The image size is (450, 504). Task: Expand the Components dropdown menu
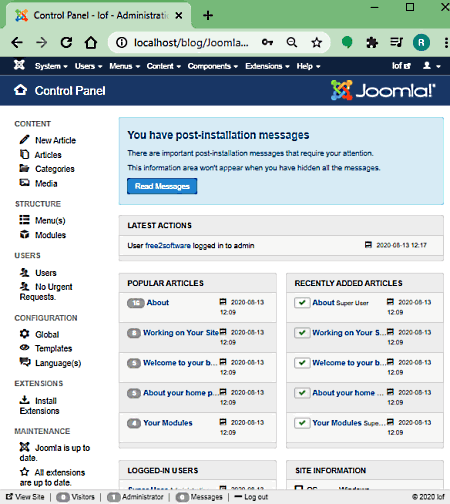(213, 66)
